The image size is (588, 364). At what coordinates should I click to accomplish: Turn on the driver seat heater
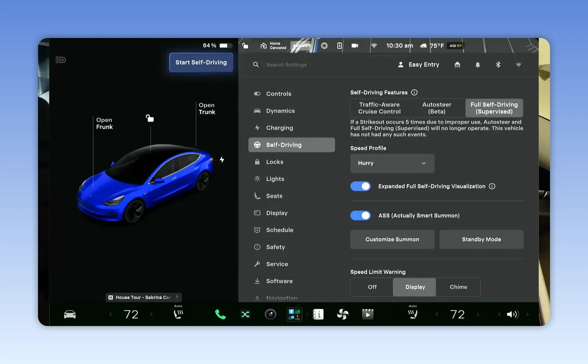178,313
